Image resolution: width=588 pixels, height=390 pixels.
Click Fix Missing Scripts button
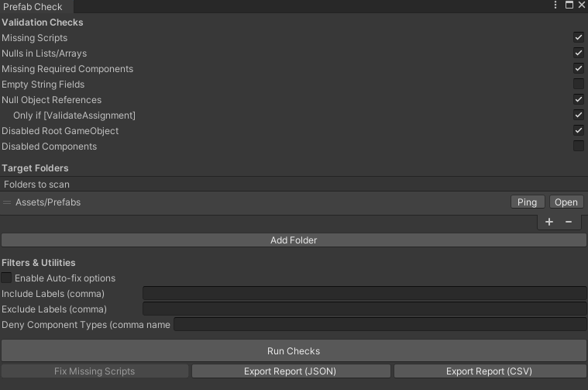point(95,371)
